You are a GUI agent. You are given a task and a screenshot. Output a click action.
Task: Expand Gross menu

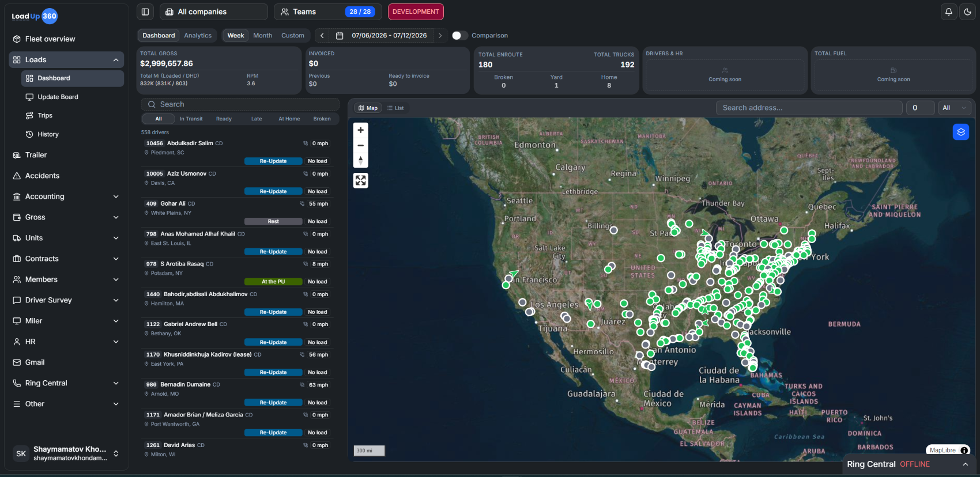pos(66,217)
